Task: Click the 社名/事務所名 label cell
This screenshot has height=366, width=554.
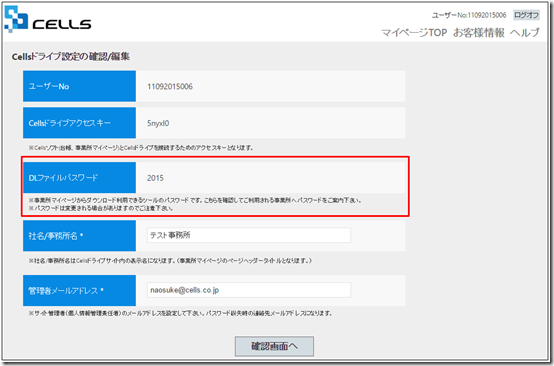Action: tap(79, 236)
